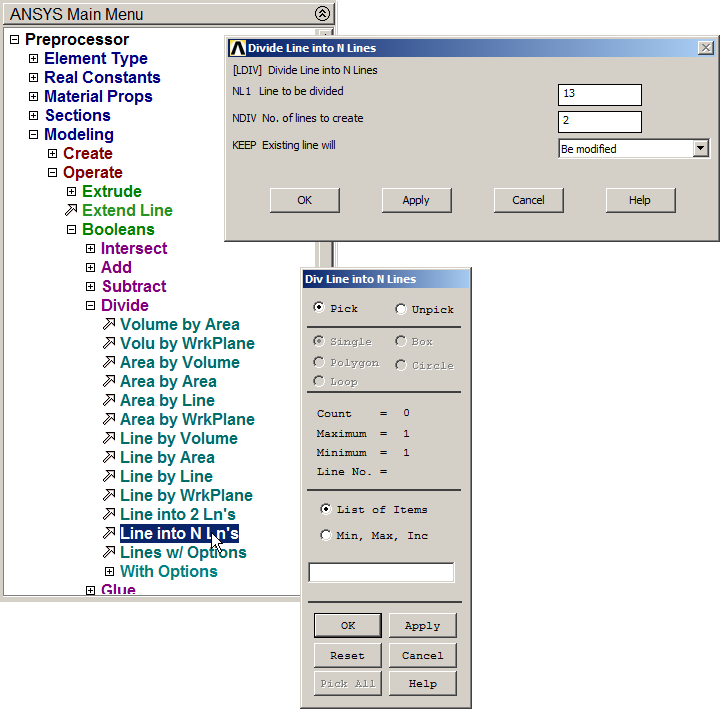Click the arrow icon beside Lines w/ Options
The height and width of the screenshot is (710, 720).
click(109, 553)
